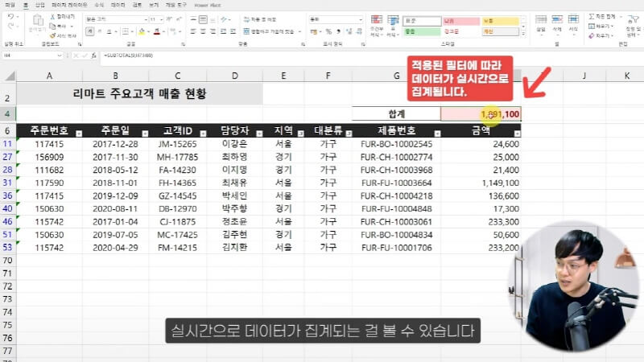This screenshot has height=362, width=644.
Task: Select the total cell showing 1,891,100
Action: tap(481, 113)
